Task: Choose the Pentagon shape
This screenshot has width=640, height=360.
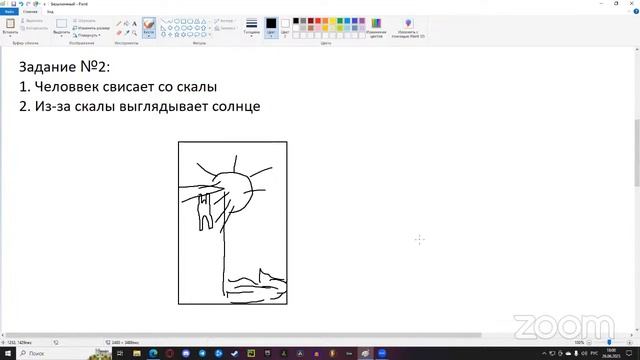Action: 177,28
